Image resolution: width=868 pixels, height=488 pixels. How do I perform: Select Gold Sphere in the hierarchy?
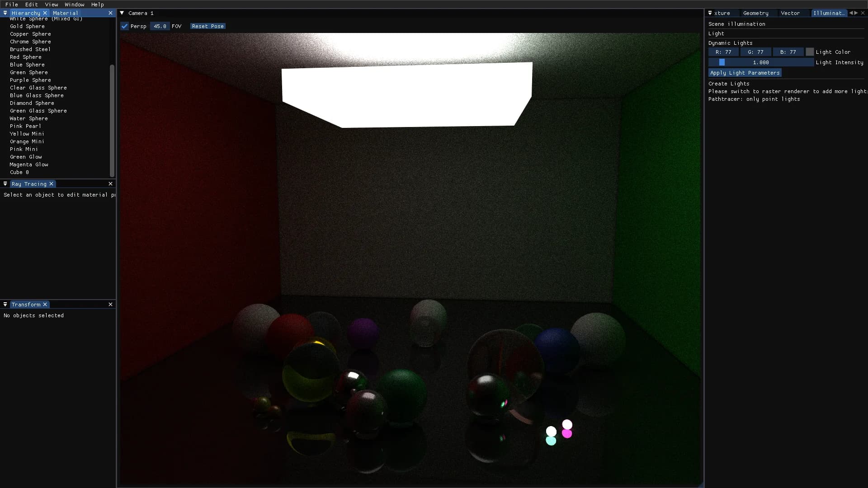coord(27,26)
